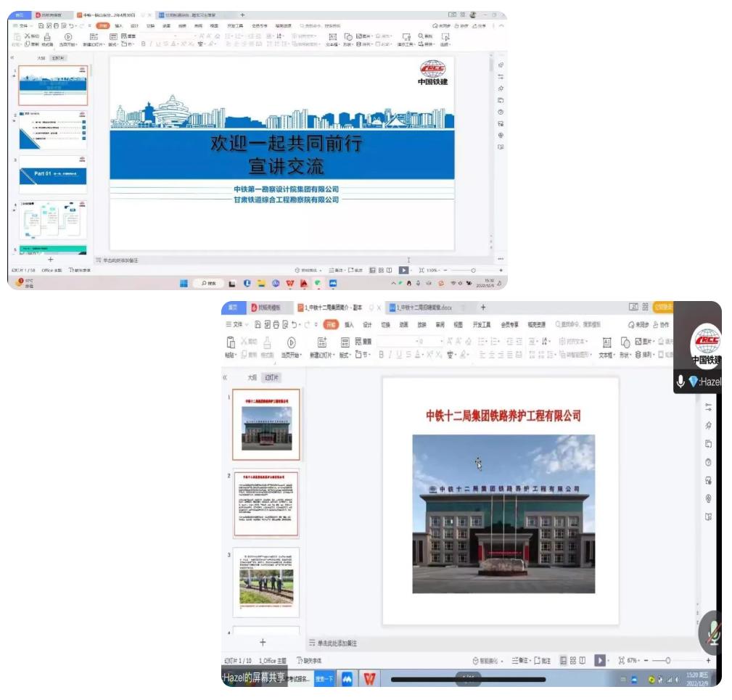Click the Save icon in the lower window toolbar
The height and width of the screenshot is (700, 732).
click(x=258, y=324)
